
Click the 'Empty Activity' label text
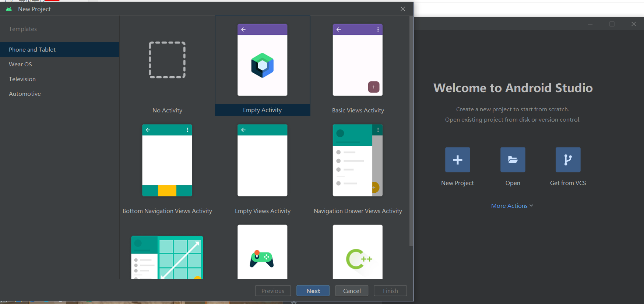click(263, 110)
